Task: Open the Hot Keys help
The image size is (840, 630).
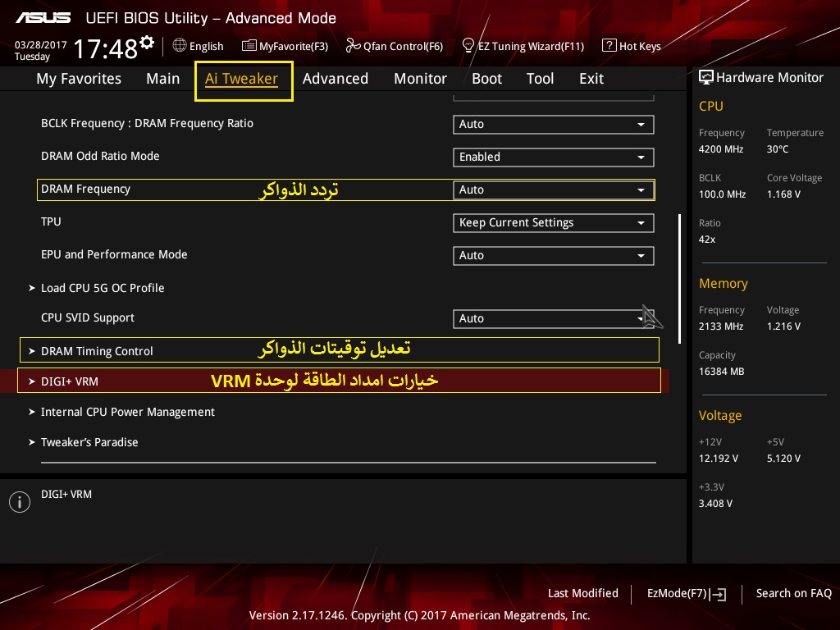Action: 632,46
